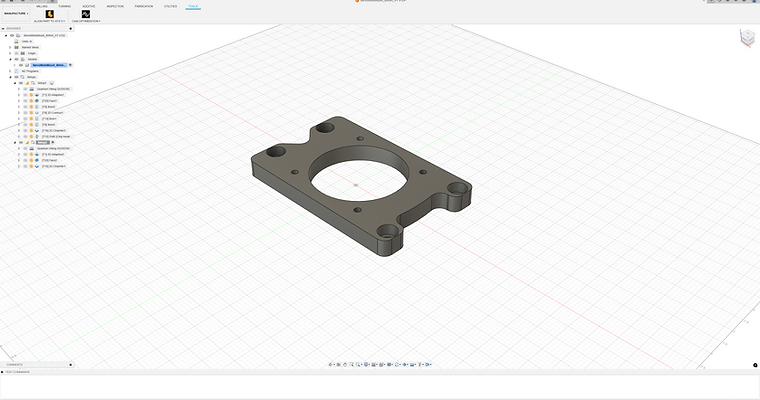Select the zoom window magnifier tool
Screen dimensions: 760x400
pyautogui.click(x=351, y=365)
